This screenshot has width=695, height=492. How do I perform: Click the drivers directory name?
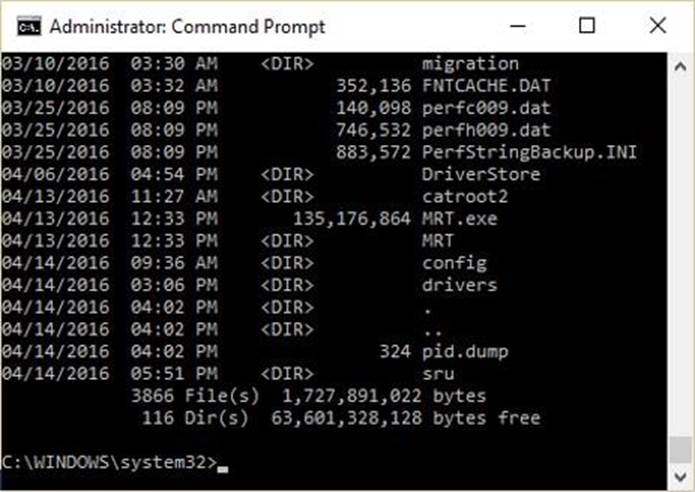tap(459, 285)
